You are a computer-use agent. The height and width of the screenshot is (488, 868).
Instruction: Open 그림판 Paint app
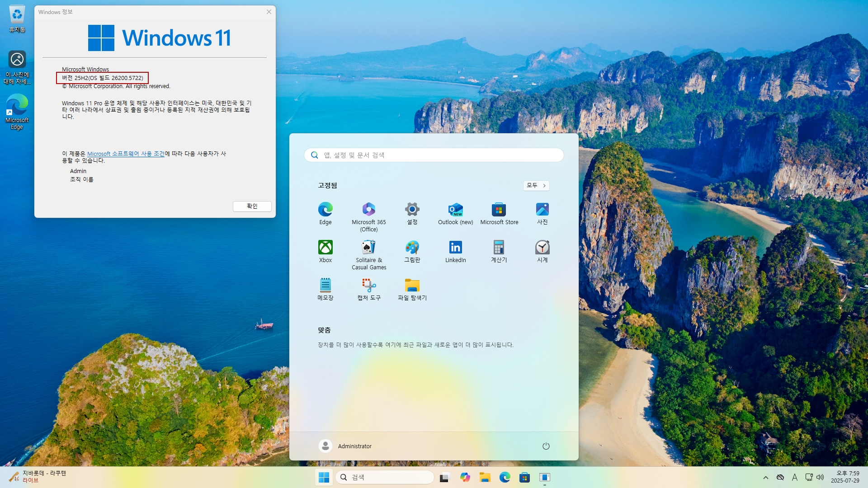(x=412, y=248)
